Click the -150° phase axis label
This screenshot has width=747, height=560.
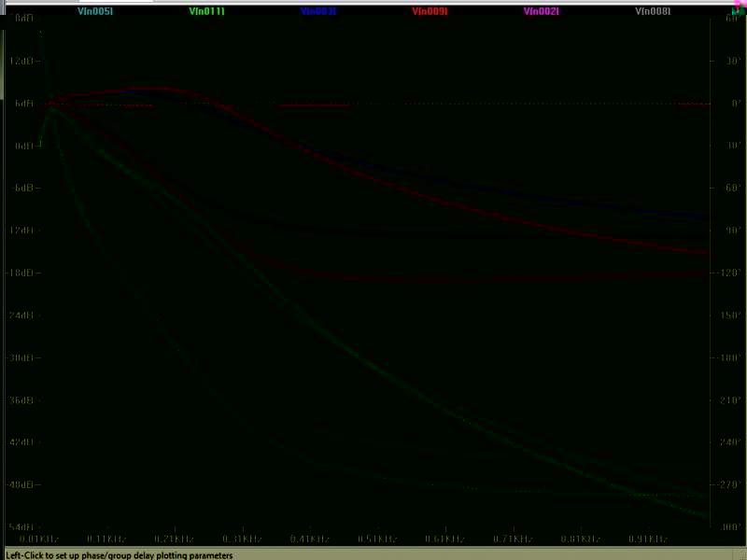730,315
